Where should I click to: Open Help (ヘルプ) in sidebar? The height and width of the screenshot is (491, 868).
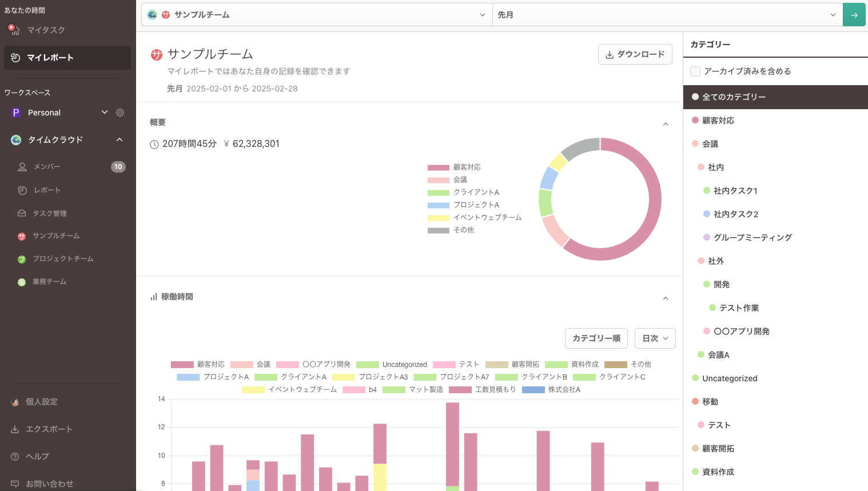point(37,457)
